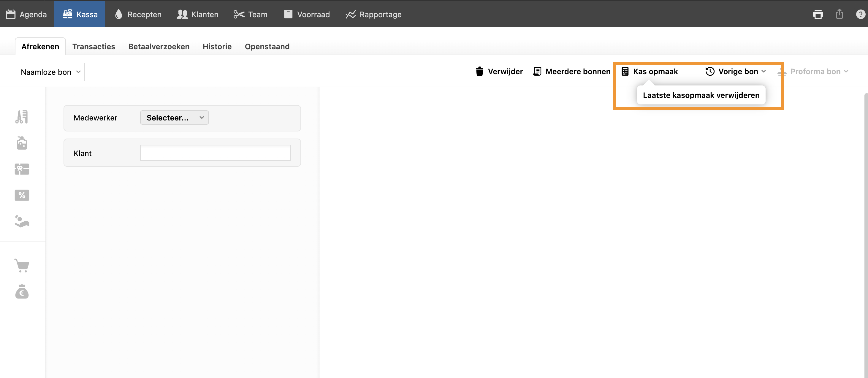Viewport: 868px width, 378px height.
Task: Open the Medewerker Selecteer dropdown
Action: point(174,117)
